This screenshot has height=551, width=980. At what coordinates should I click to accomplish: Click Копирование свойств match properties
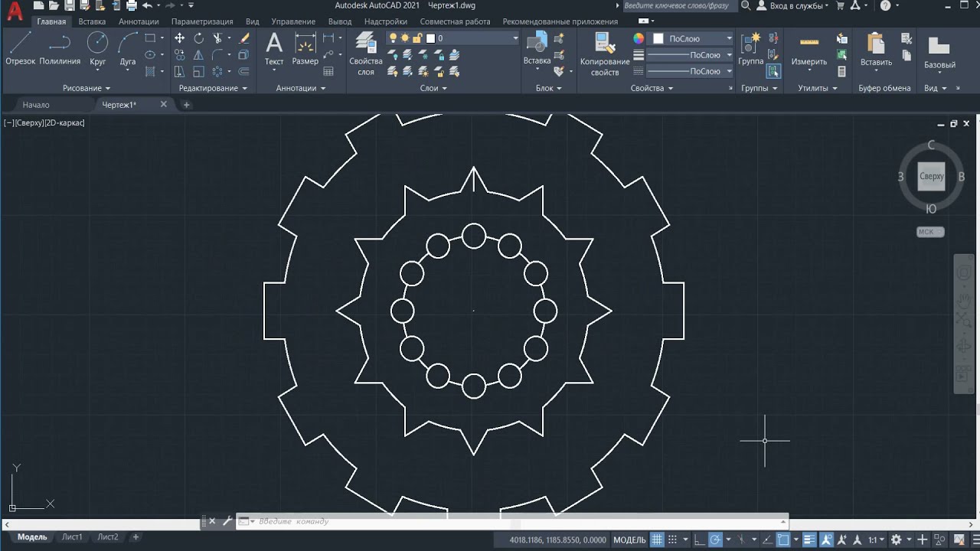pos(605,54)
